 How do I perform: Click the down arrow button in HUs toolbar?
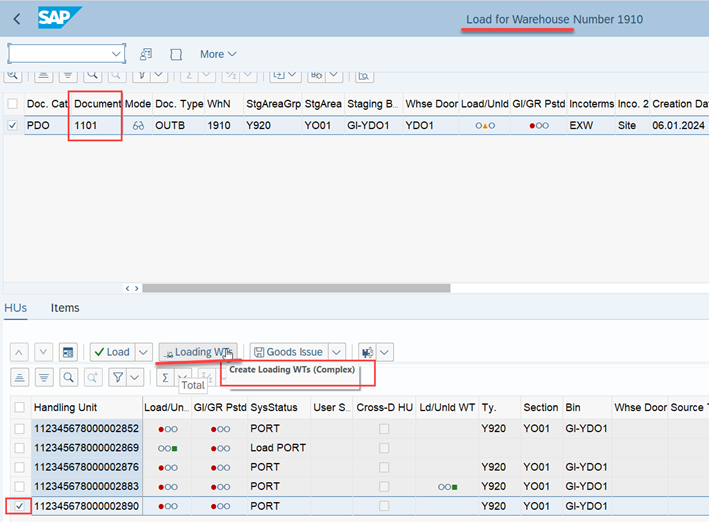pos(43,352)
